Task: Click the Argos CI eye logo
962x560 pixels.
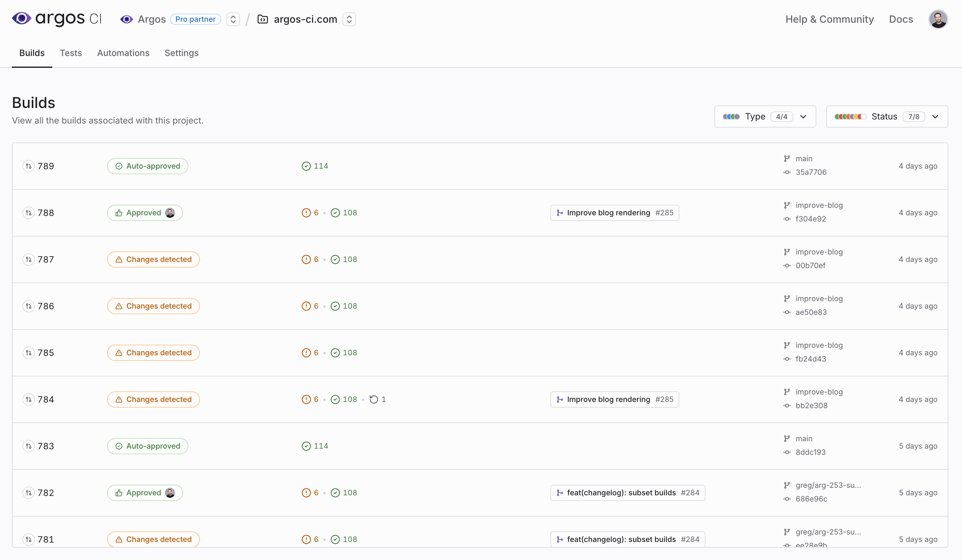Action: (21, 18)
